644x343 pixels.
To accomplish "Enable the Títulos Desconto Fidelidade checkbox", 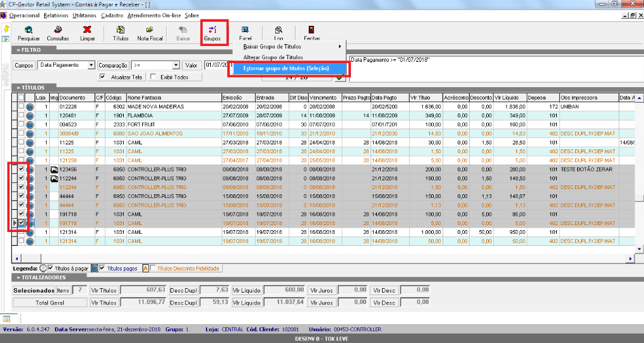I will click(153, 269).
